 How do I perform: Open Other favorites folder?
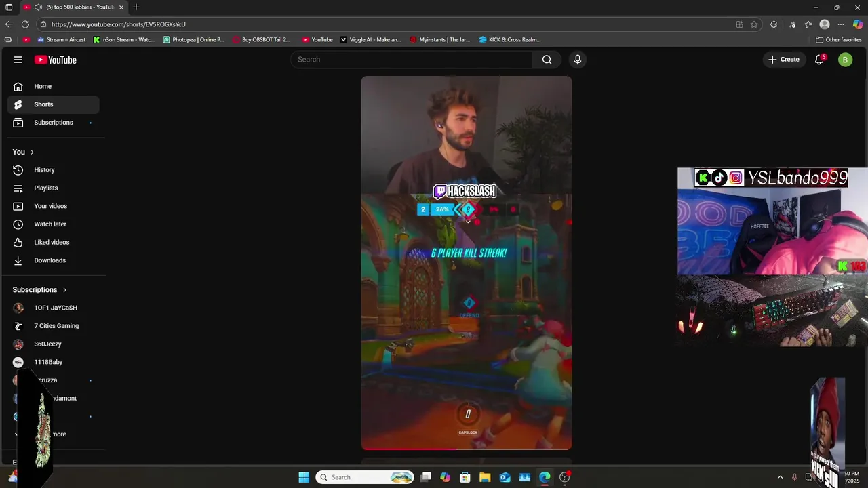coord(838,39)
